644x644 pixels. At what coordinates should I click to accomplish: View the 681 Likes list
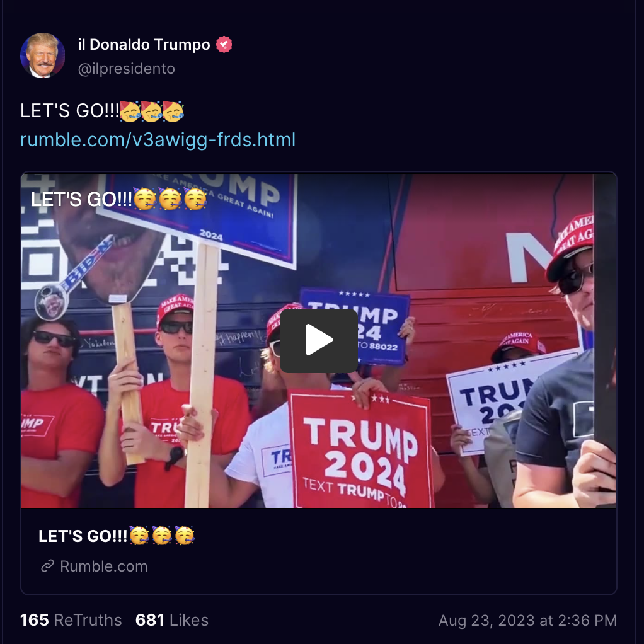(172, 620)
